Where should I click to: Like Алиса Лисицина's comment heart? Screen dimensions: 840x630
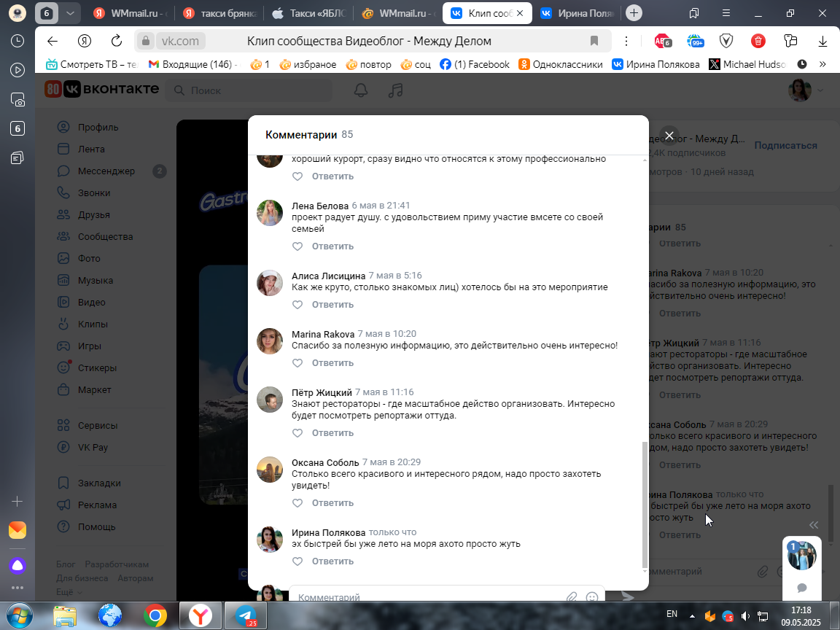point(297,305)
